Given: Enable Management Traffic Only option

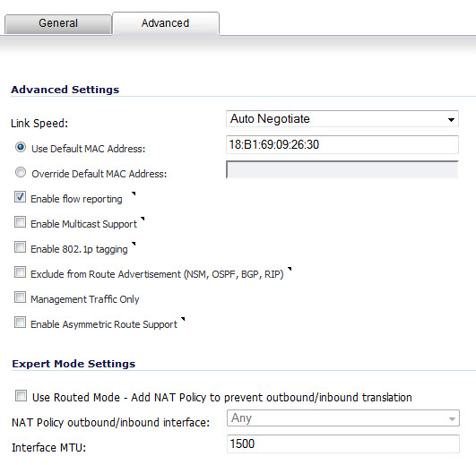Looking at the screenshot, I should coord(20,297).
